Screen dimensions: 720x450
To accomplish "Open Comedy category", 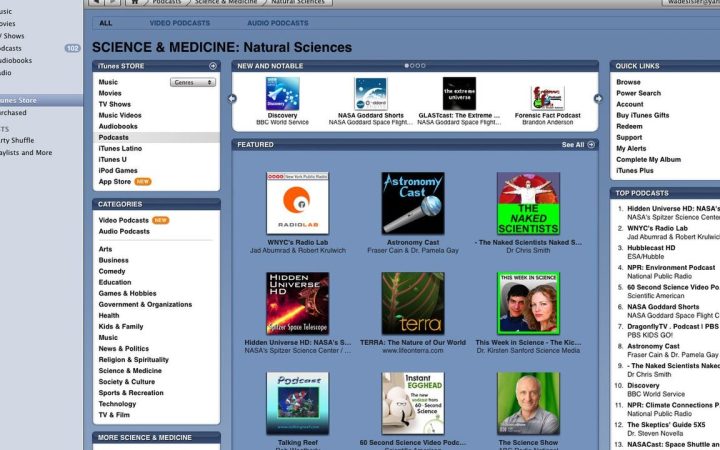I will tap(112, 271).
